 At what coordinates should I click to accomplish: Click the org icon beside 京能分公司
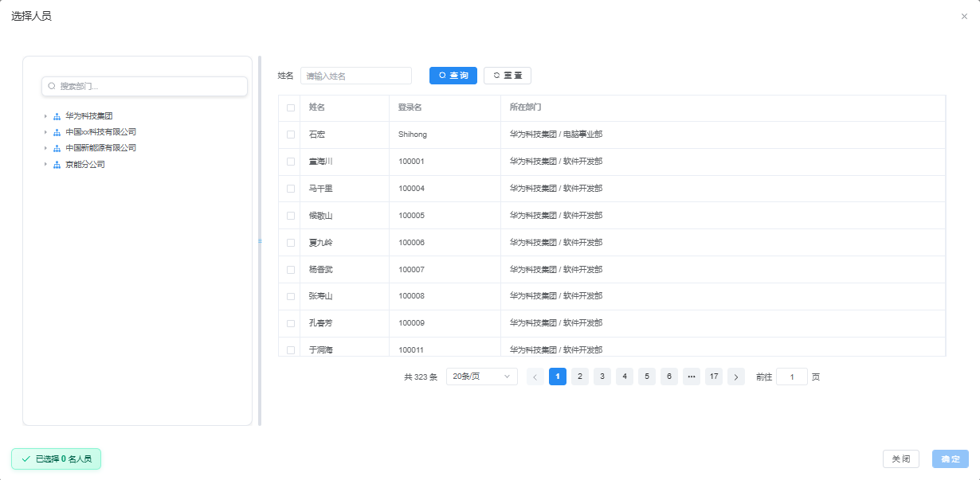tap(57, 165)
